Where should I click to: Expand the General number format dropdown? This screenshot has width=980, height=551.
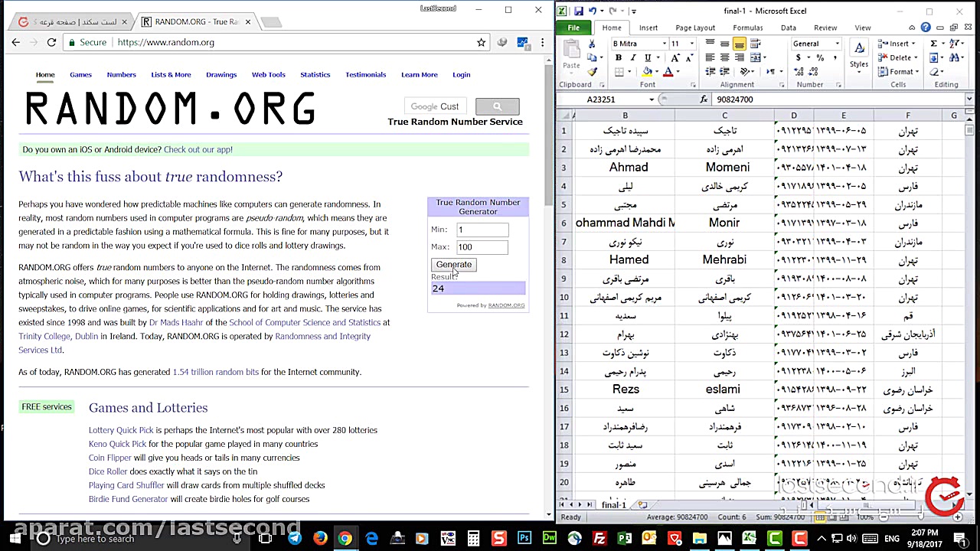tap(838, 44)
